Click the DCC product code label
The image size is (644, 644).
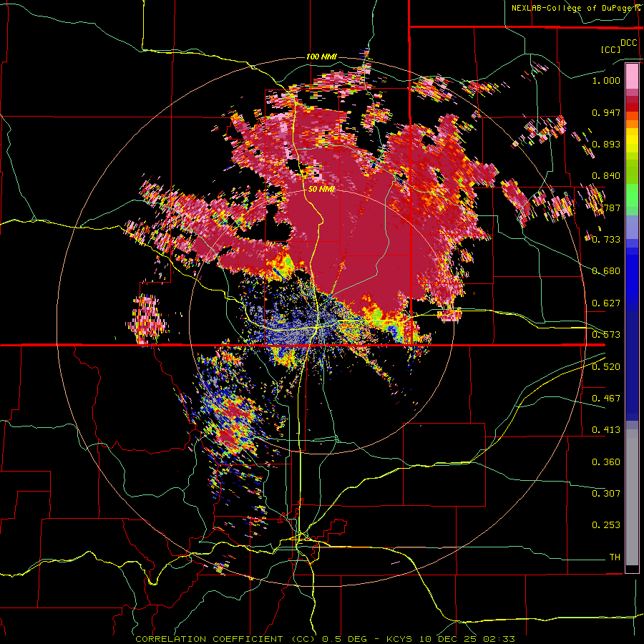(628, 43)
